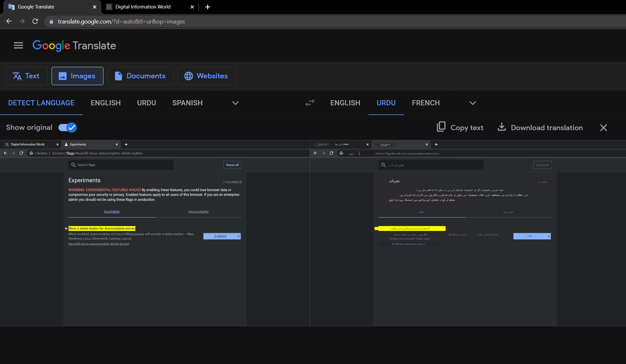Expand more source languages list

(x=235, y=103)
